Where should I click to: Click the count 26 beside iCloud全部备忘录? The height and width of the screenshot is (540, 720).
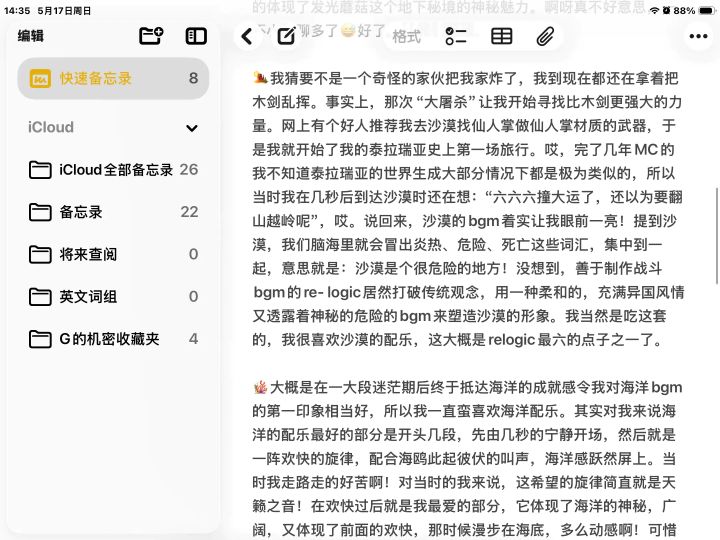point(189,169)
